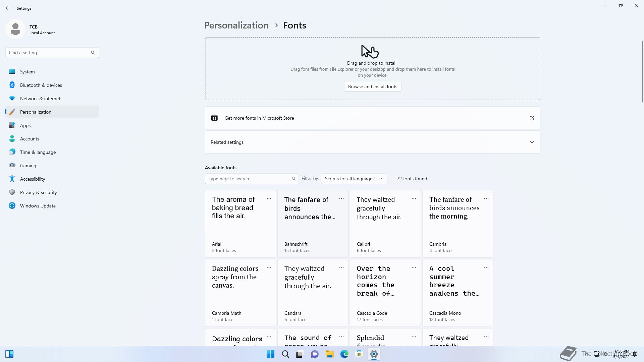Click the page vertical scrollbar

point(642,72)
